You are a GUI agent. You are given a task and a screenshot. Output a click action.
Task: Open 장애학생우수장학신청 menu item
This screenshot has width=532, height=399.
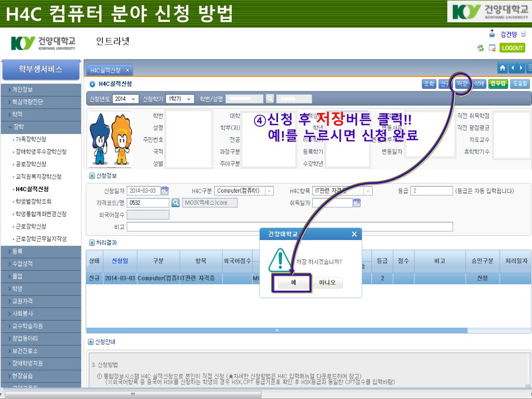point(41,152)
